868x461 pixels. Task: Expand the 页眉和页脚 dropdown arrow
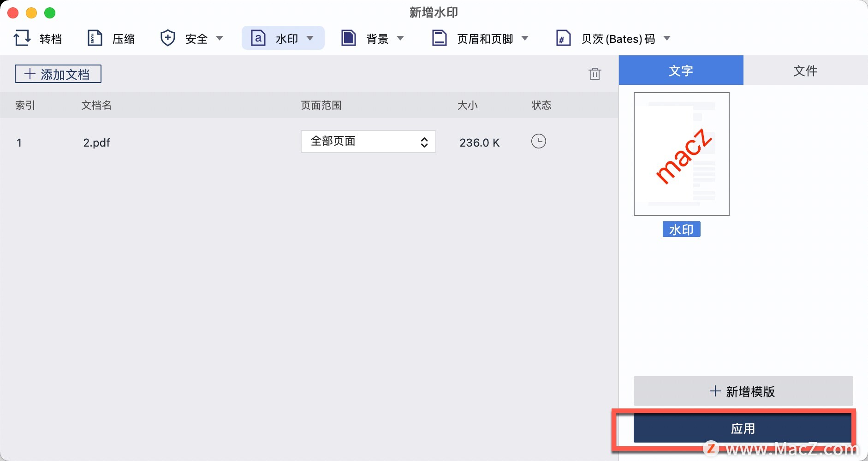click(525, 38)
